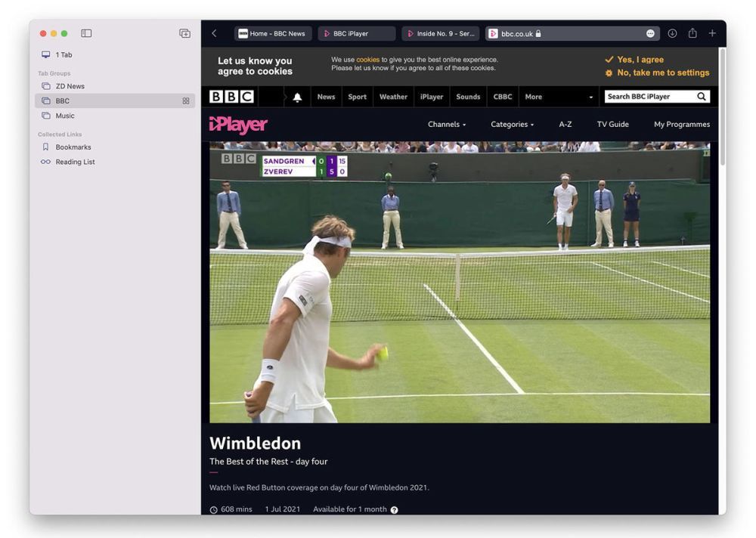The width and height of the screenshot is (756, 538).
Task: Click the padlock icon in address bar
Action: click(x=538, y=33)
